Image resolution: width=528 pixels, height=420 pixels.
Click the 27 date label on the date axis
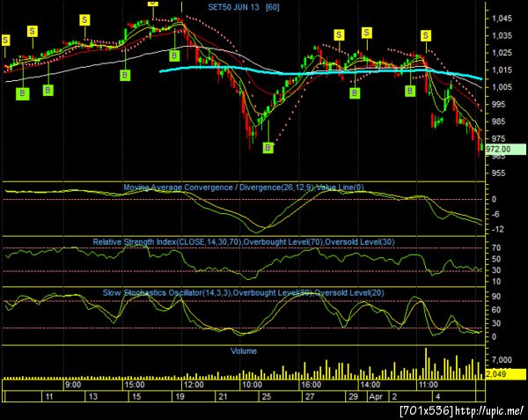[x=310, y=396]
